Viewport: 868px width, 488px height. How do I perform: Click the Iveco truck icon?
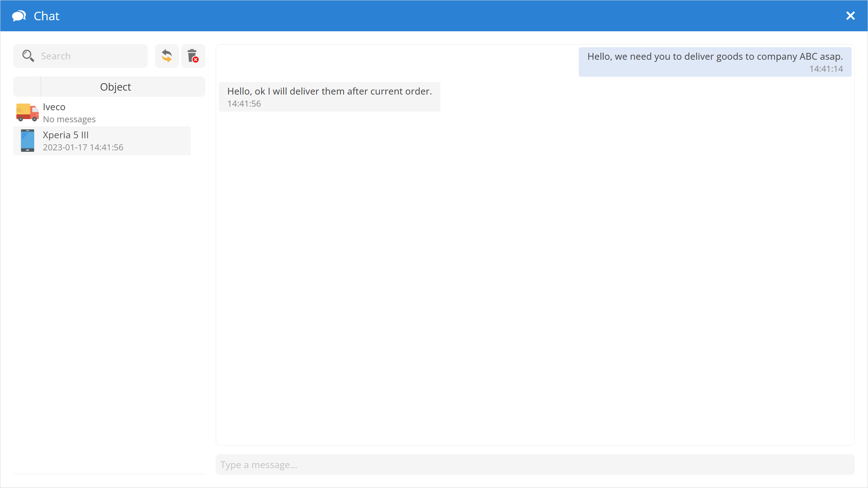coord(27,112)
